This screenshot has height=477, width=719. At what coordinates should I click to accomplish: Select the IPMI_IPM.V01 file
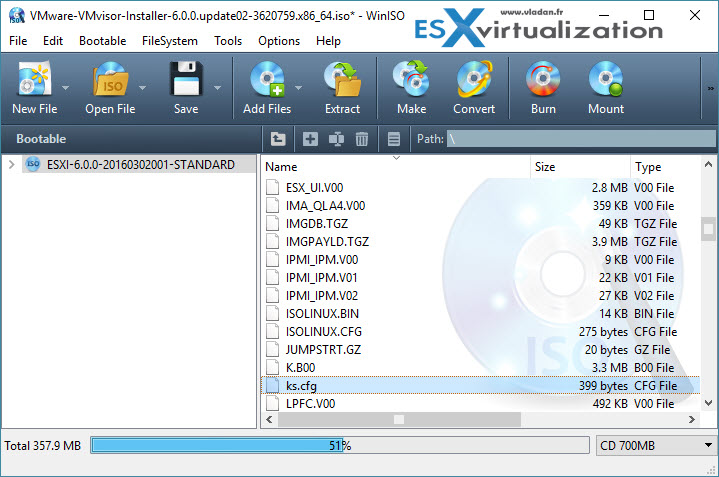click(x=321, y=277)
